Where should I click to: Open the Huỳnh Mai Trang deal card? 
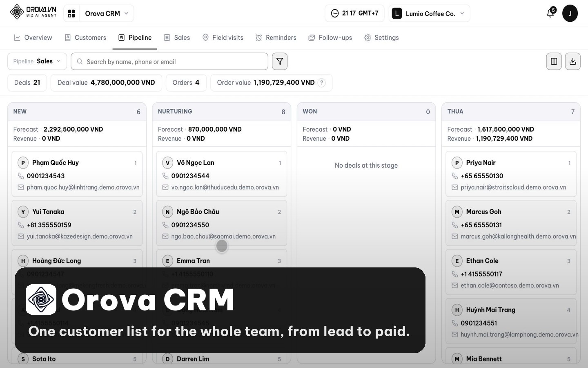pyautogui.click(x=511, y=321)
